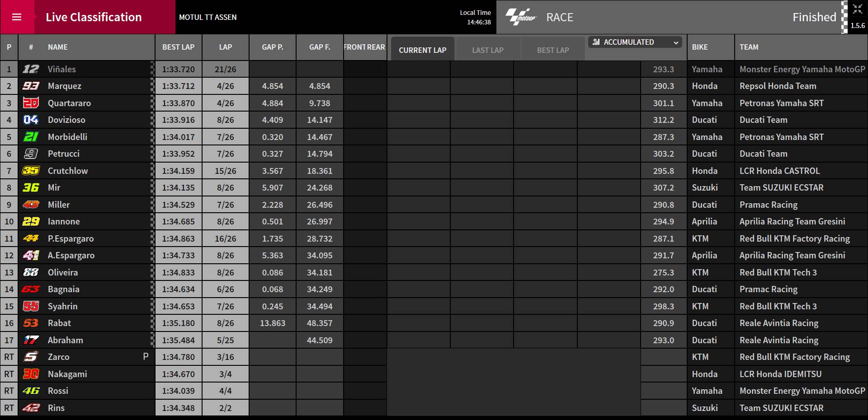Viewport: 868px width, 420px height.
Task: Click the TEAM column header
Action: (x=749, y=47)
